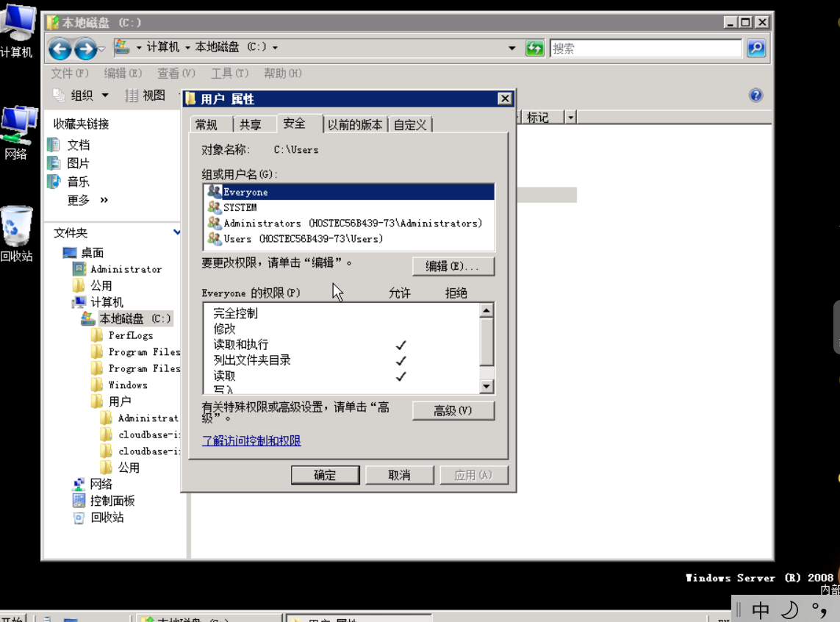Select 网络 in folder tree
The height and width of the screenshot is (622, 840).
[101, 485]
